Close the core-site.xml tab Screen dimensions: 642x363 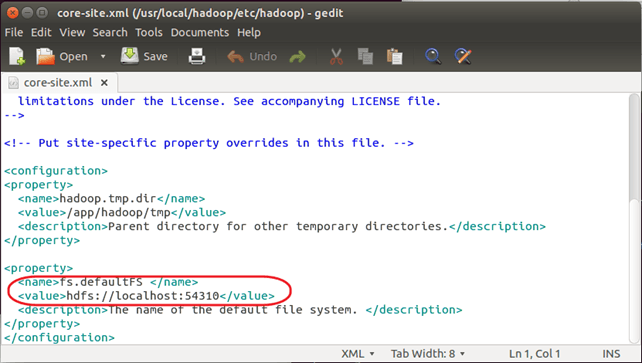[x=104, y=83]
